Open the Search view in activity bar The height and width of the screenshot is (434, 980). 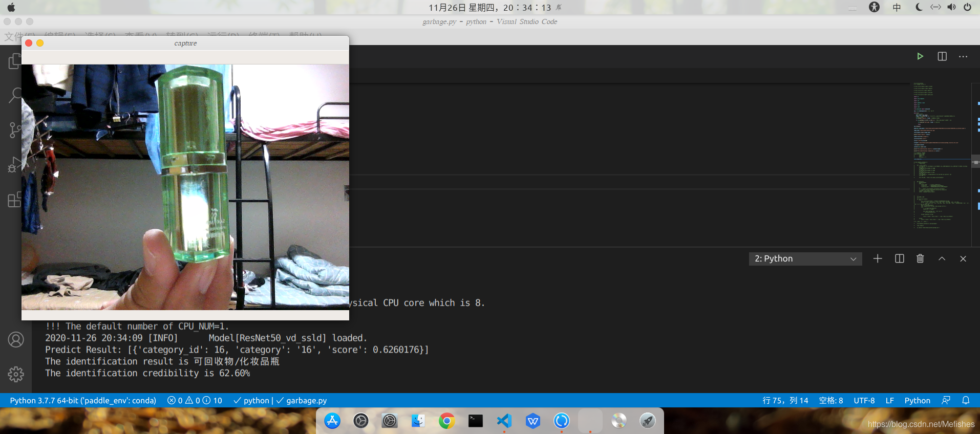coord(15,96)
